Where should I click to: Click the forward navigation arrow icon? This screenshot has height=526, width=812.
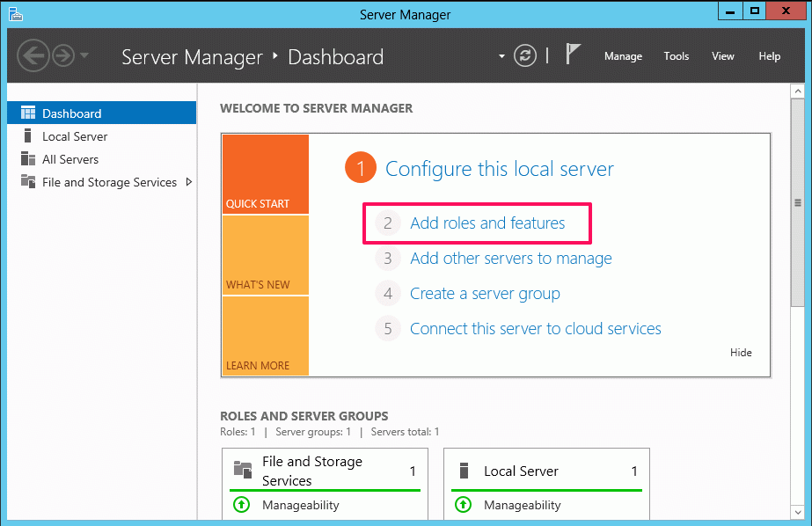[x=63, y=55]
